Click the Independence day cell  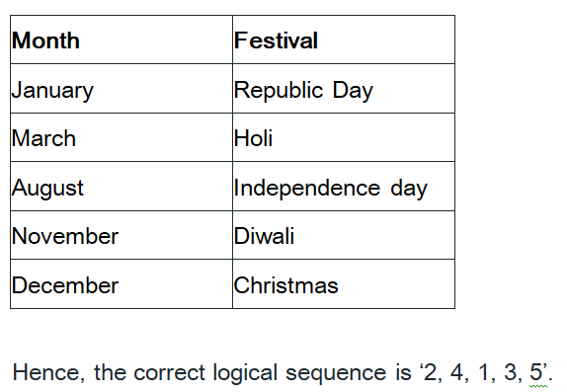coord(344,187)
